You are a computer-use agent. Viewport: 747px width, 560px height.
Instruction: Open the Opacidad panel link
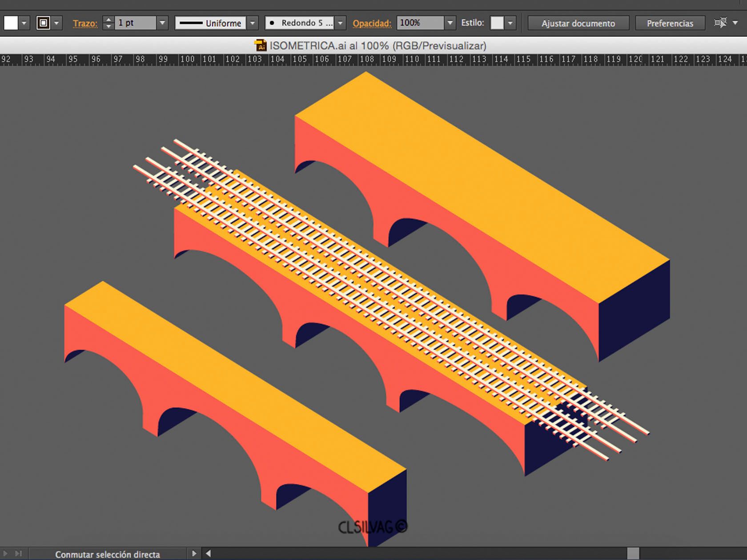coord(372,23)
